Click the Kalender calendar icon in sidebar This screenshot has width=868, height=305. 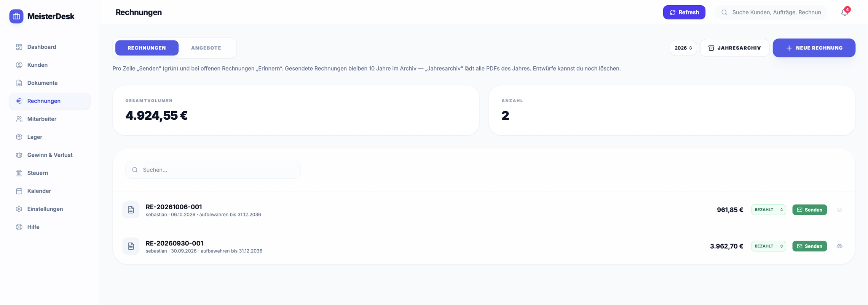[19, 191]
